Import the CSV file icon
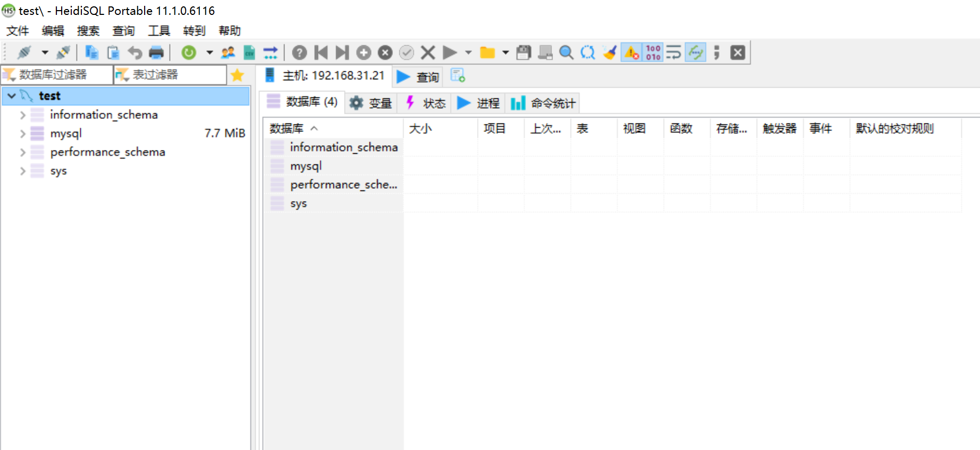This screenshot has width=980, height=450. pyautogui.click(x=249, y=52)
